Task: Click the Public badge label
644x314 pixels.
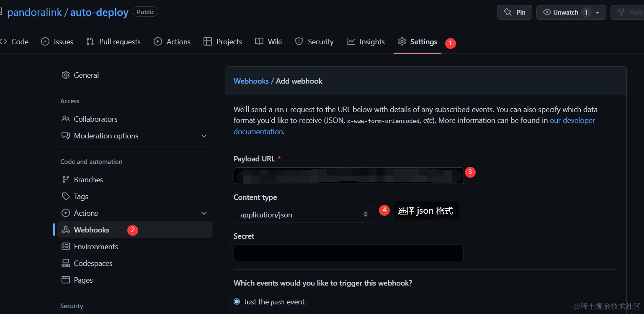Action: [145, 12]
